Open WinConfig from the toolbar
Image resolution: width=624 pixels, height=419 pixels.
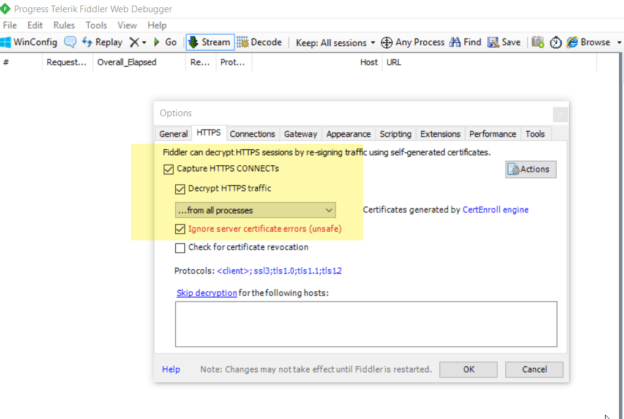pyautogui.click(x=29, y=42)
